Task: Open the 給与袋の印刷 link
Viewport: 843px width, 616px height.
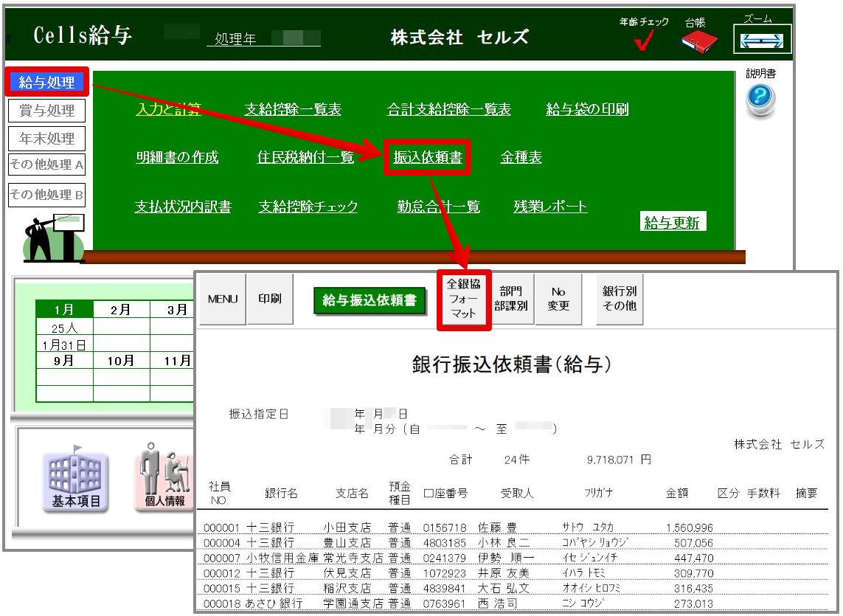Action: [x=587, y=110]
